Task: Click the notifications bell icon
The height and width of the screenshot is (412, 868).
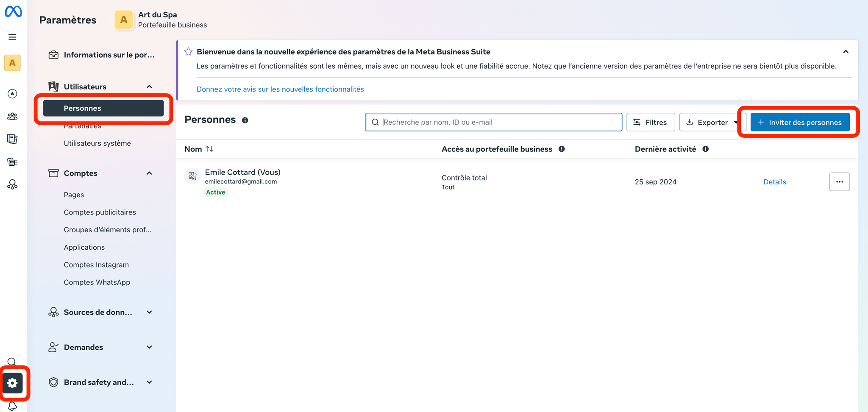Action: 12,406
